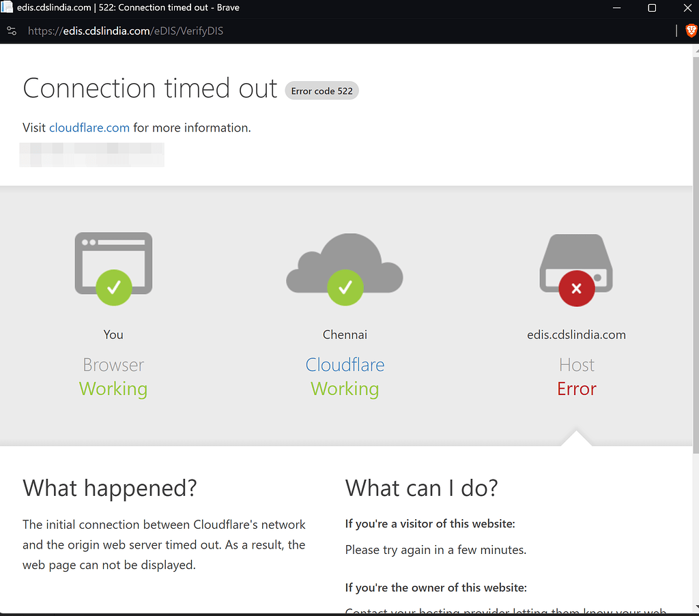The image size is (699, 616).
Task: Click the Windows taskbar icon at bottom left
Action: coord(9,611)
